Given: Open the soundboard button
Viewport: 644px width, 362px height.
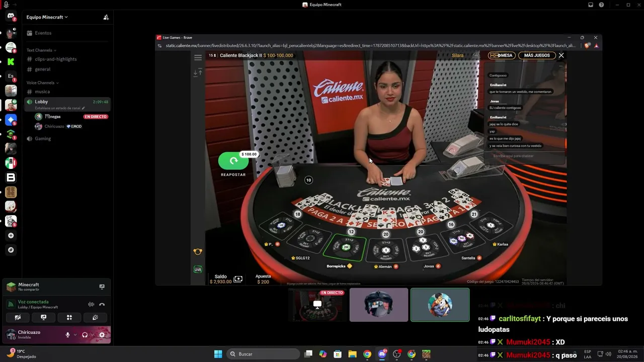Looking at the screenshot, I should click(x=95, y=318).
